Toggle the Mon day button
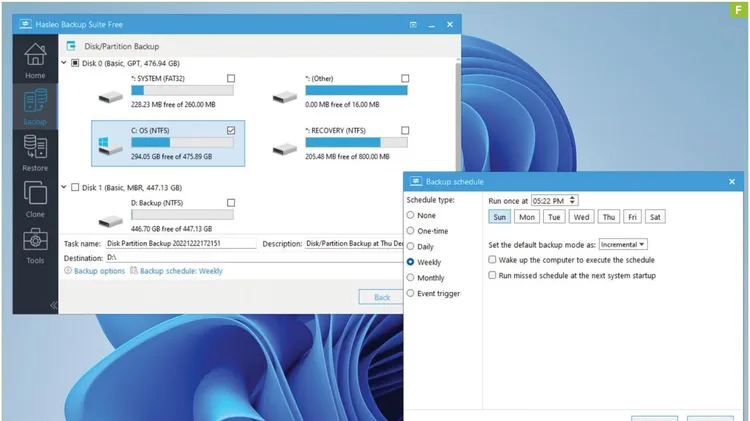Viewport: 750px width, 421px height. tap(527, 217)
